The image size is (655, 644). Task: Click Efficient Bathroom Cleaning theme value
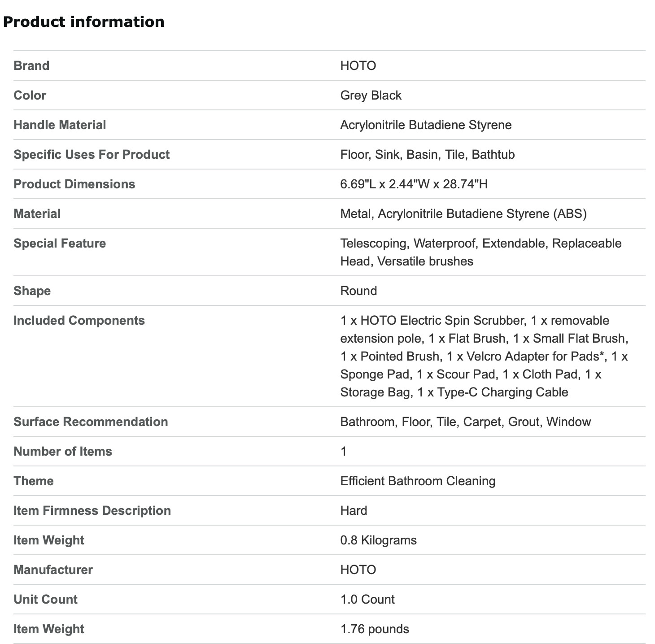pos(418,481)
